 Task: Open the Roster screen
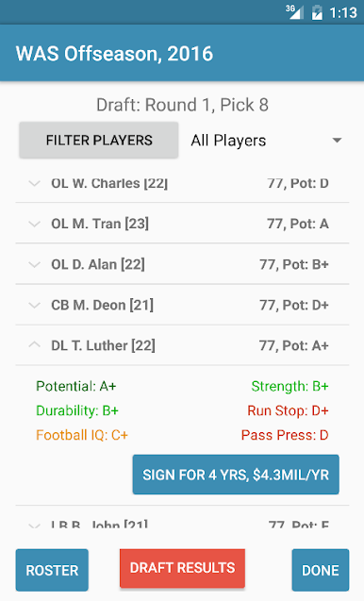pos(52,570)
